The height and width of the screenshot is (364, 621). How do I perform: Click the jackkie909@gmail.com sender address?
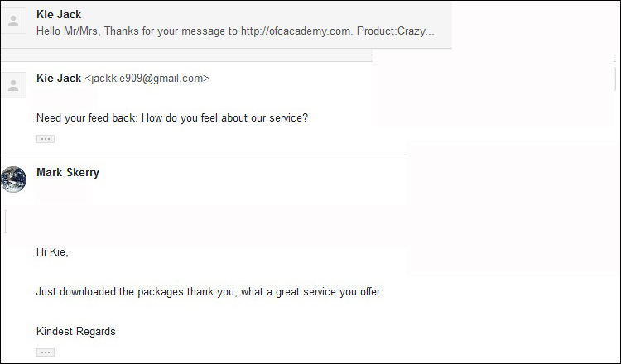coord(147,79)
